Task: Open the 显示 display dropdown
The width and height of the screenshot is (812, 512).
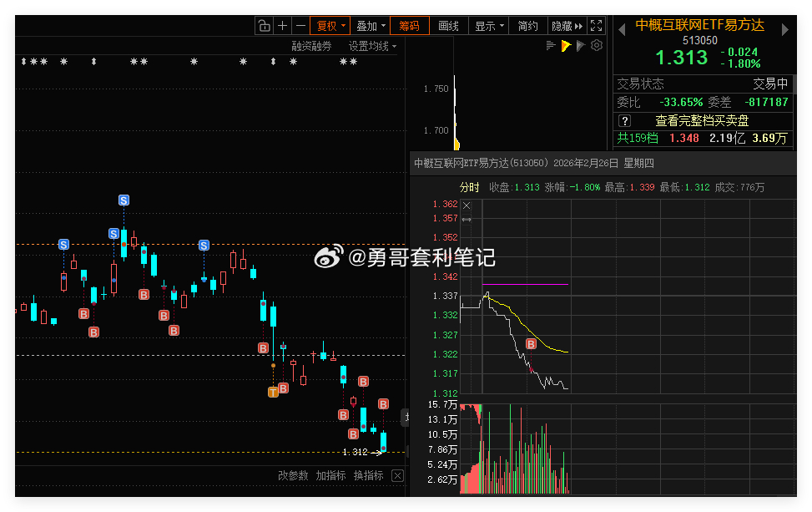Action: (x=489, y=26)
